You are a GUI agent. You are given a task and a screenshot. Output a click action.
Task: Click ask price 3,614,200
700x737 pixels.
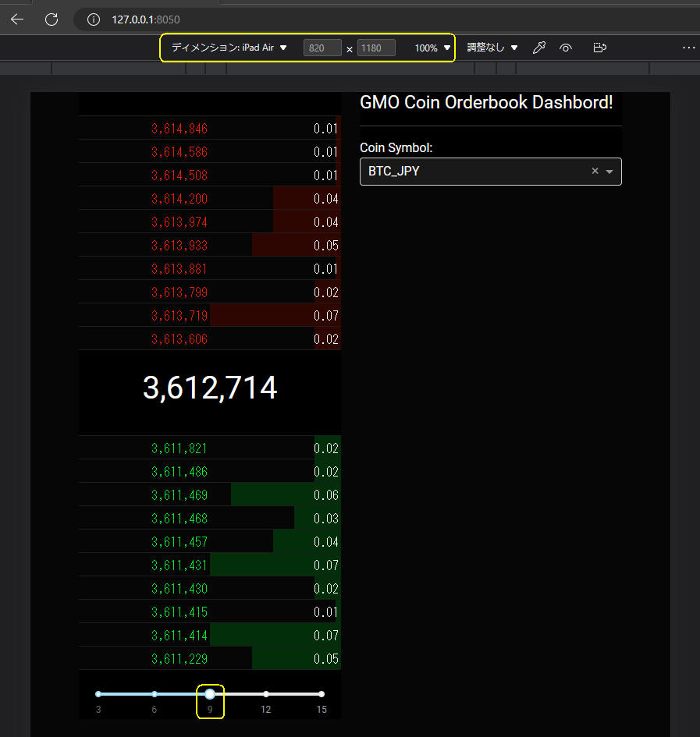click(179, 199)
